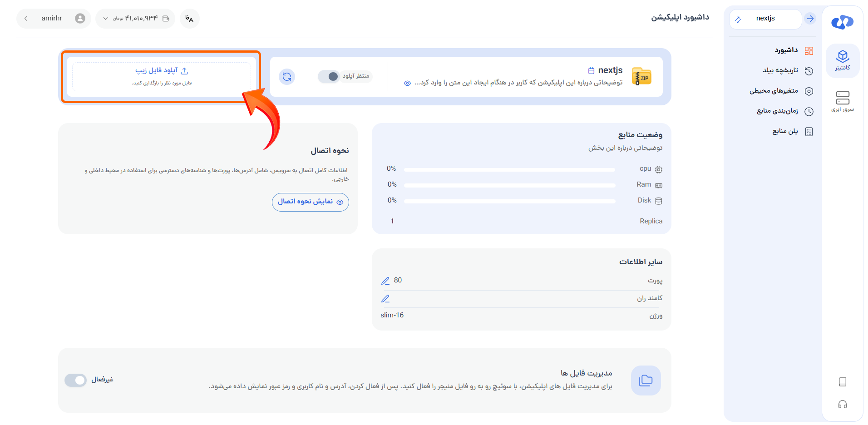Click the Disk storage icon
This screenshot has width=868, height=425.
659,201
